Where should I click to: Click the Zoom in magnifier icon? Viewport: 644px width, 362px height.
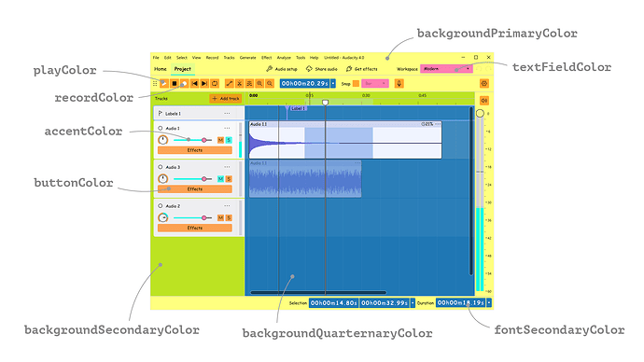259,84
